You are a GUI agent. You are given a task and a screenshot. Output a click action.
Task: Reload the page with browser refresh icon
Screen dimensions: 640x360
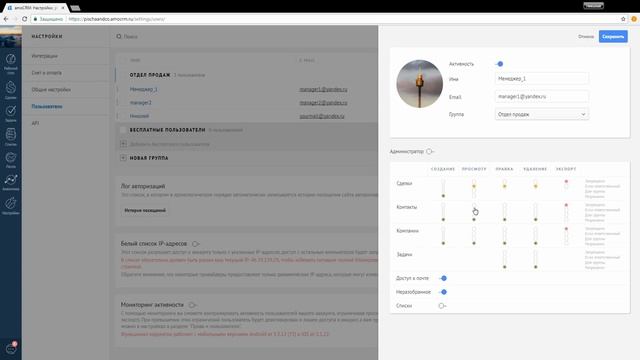click(x=24, y=19)
